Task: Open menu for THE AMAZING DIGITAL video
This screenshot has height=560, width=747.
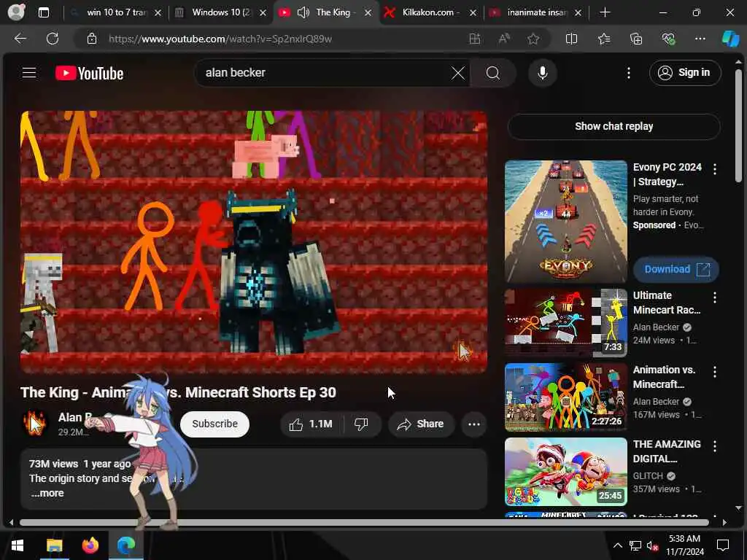Action: point(715,446)
